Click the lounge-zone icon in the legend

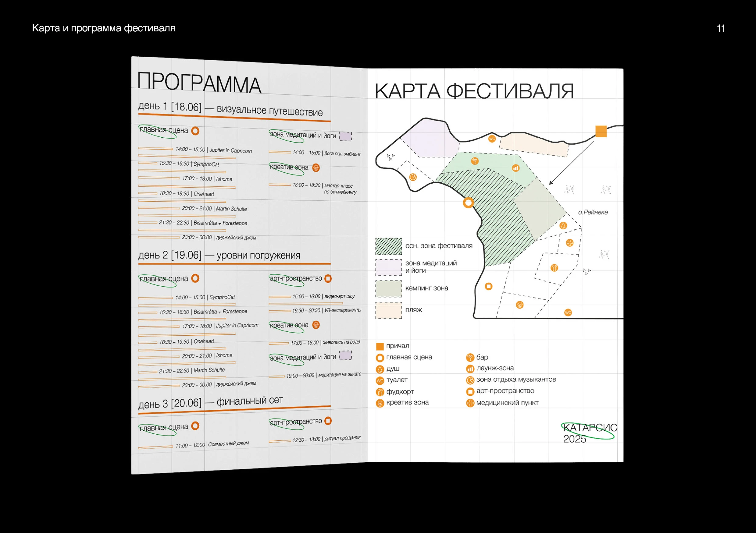(470, 369)
